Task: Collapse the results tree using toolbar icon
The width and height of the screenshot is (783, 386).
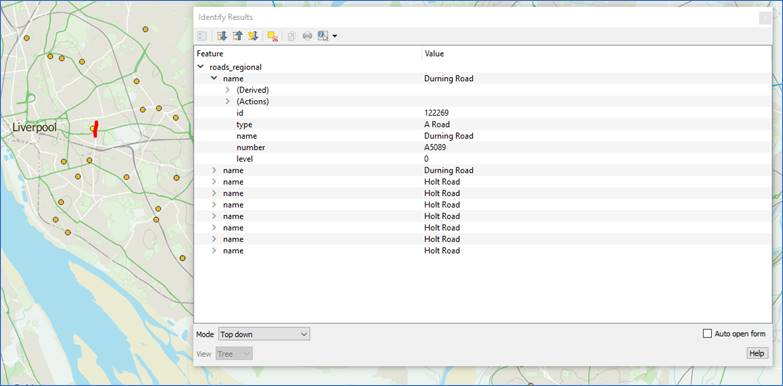Action: point(238,36)
